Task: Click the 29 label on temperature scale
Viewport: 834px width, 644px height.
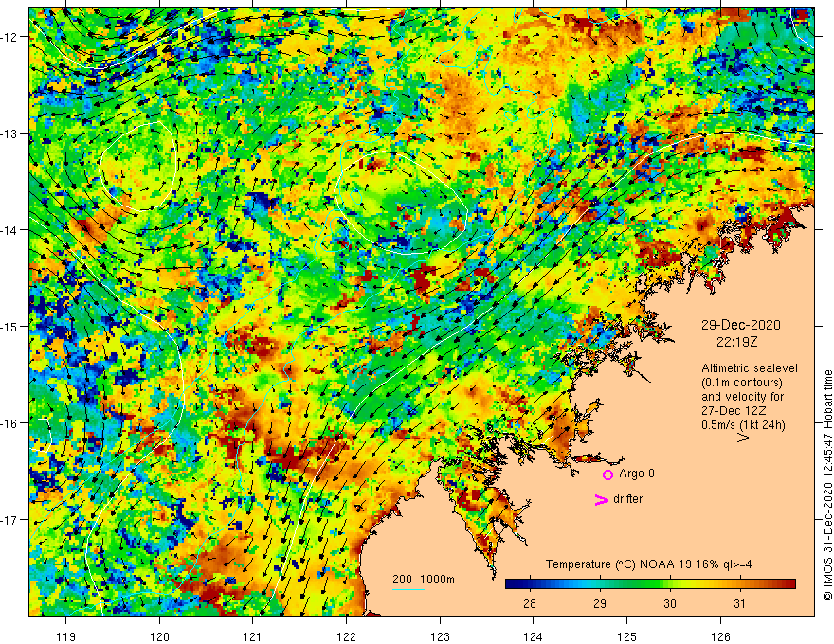Action: [x=600, y=603]
